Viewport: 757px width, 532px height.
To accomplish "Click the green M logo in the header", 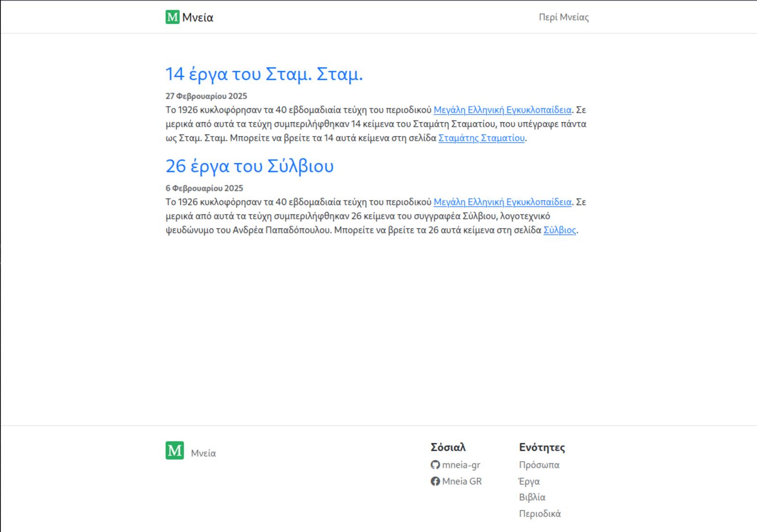I will [x=172, y=17].
